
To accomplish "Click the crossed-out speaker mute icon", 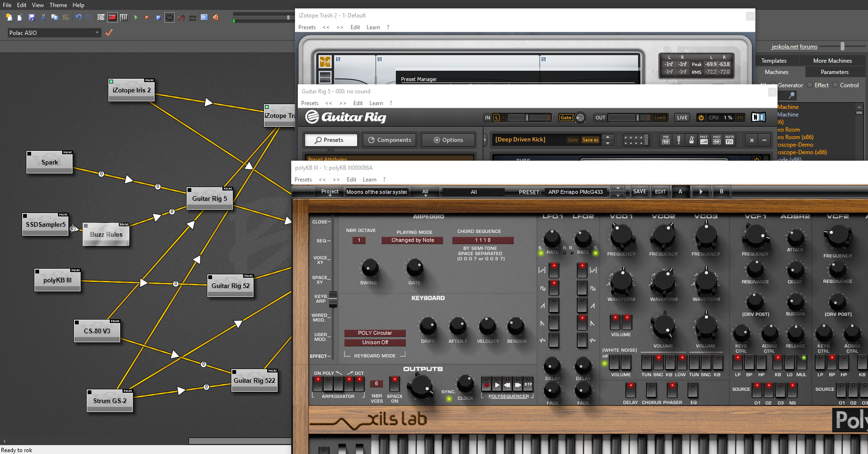I will [x=215, y=17].
